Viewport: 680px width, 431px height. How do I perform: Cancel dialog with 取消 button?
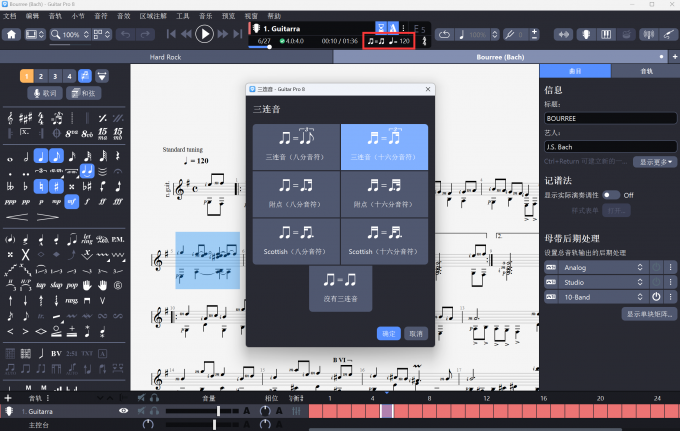416,333
